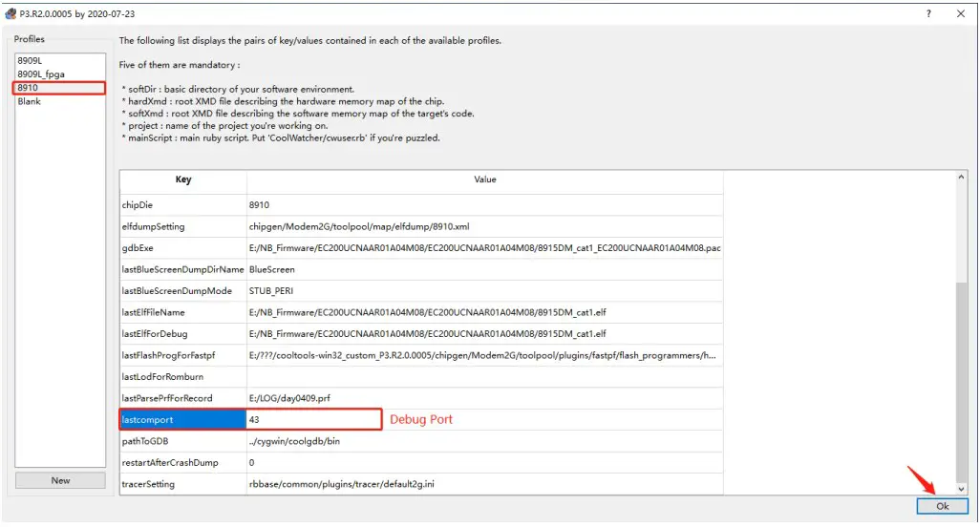Click the help question mark button
Screen dimensions: 980x527
pyautogui.click(x=927, y=14)
